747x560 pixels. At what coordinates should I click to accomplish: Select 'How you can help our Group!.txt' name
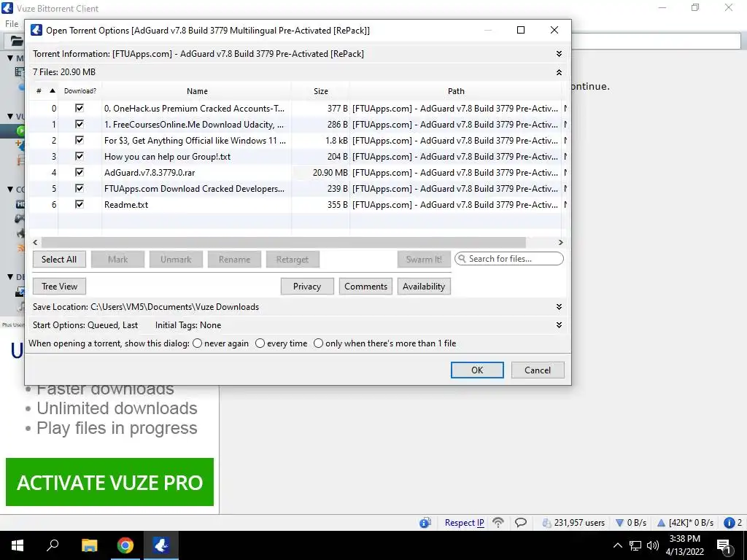point(167,157)
